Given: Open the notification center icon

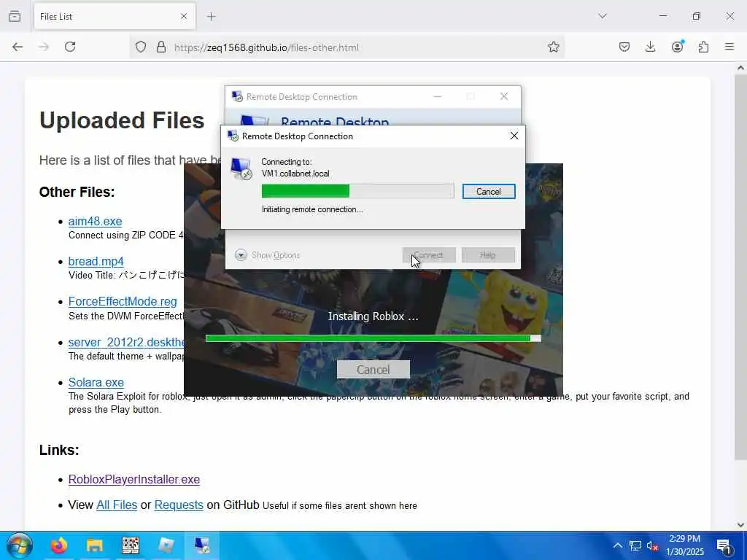Looking at the screenshot, I should pos(724,546).
